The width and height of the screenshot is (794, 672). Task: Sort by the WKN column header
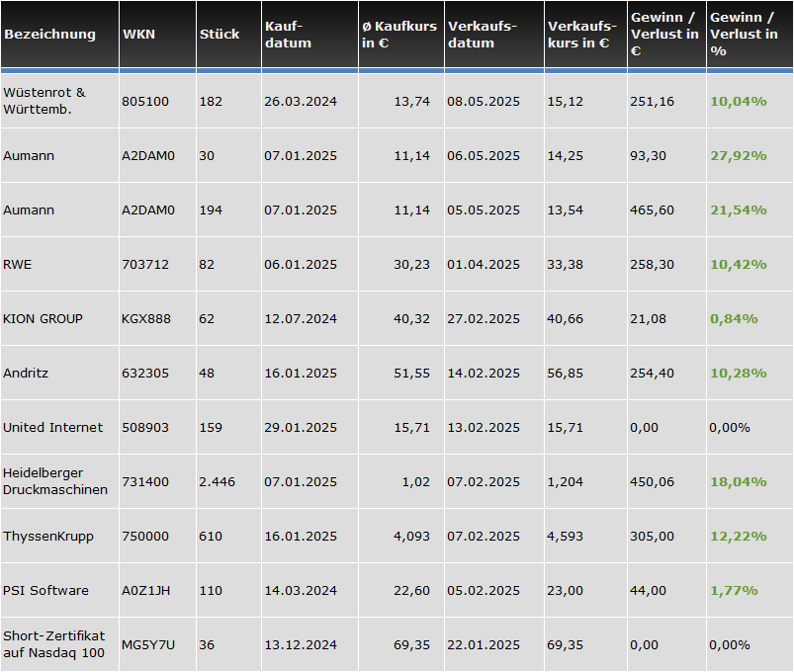click(137, 35)
